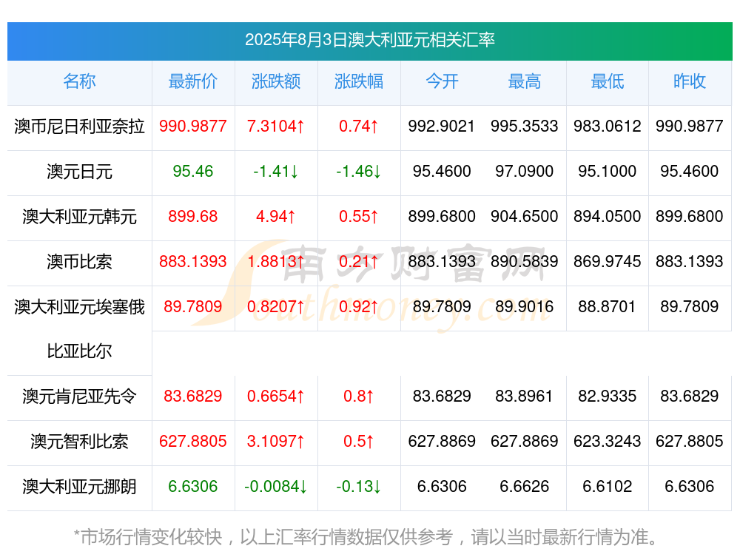The width and height of the screenshot is (740, 560).
Task: Click the high value 890.5839
Action: click(525, 261)
